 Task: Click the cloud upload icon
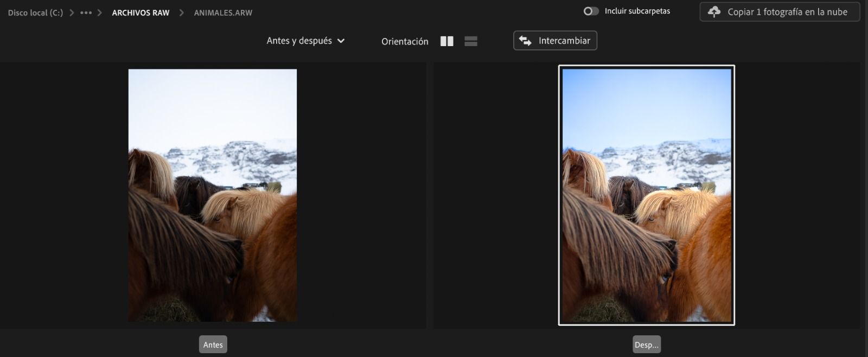[x=714, y=12]
